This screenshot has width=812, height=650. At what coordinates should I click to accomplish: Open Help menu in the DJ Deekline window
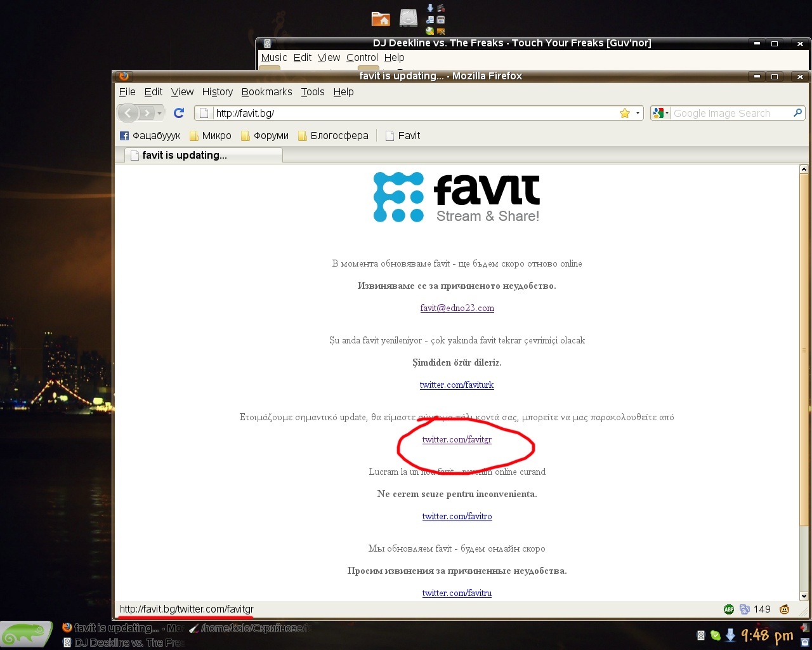pyautogui.click(x=394, y=57)
